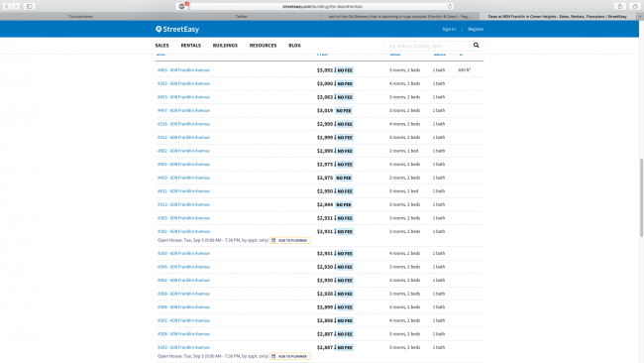Open the Safari share menu

pyautogui.click(x=620, y=6)
